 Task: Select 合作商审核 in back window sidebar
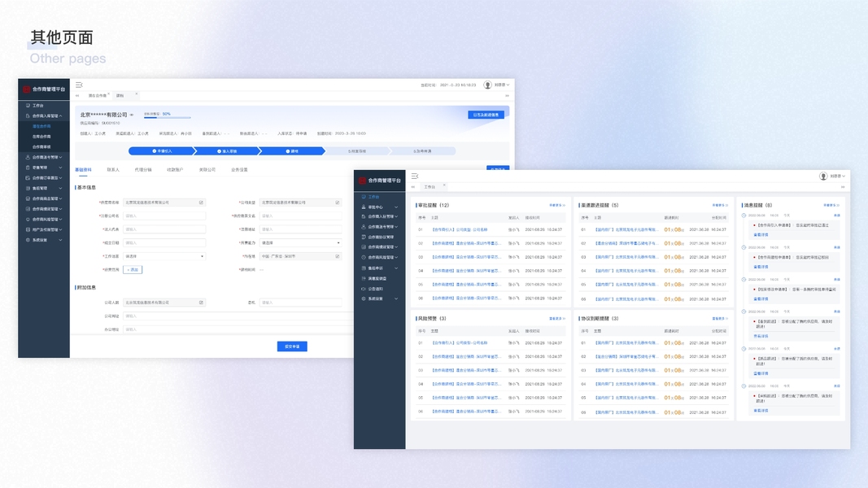click(x=41, y=146)
